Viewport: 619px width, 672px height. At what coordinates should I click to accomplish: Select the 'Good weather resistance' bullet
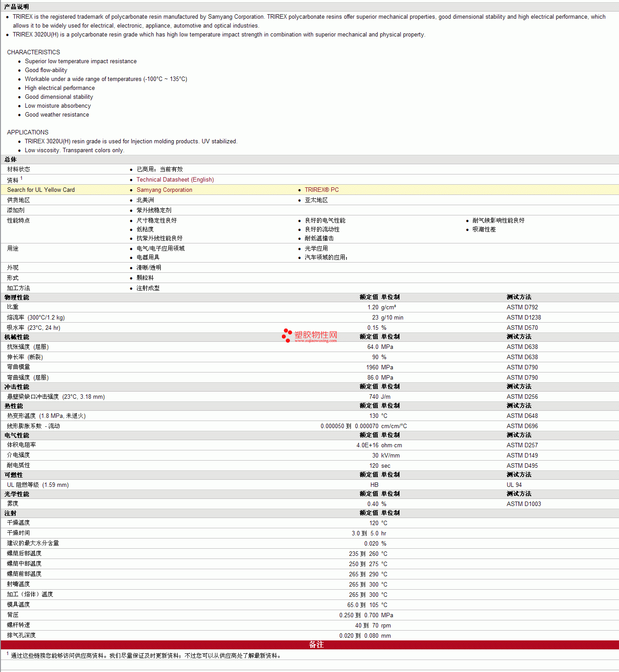[57, 115]
